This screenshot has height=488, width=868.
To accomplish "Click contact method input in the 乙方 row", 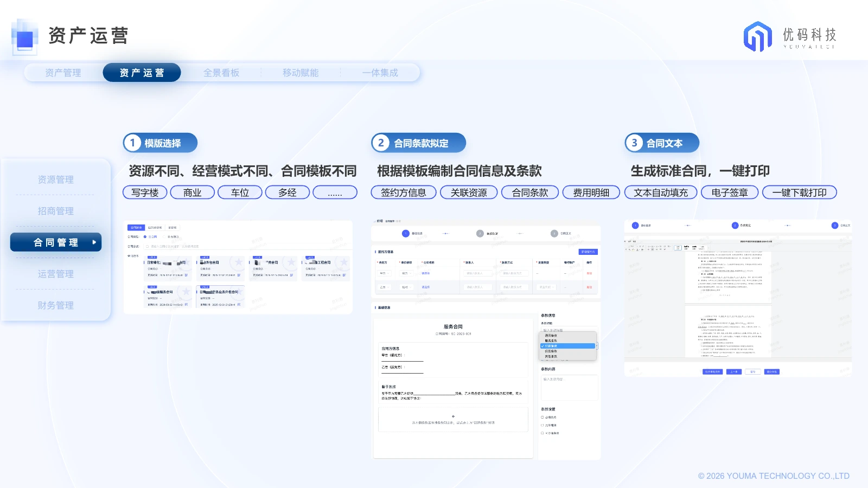I will (x=514, y=287).
